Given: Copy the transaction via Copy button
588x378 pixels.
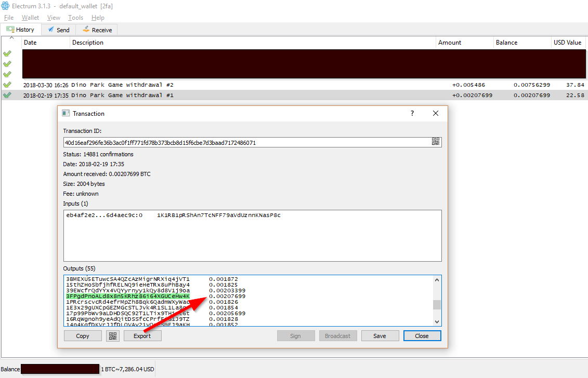Looking at the screenshot, I should pos(83,336).
